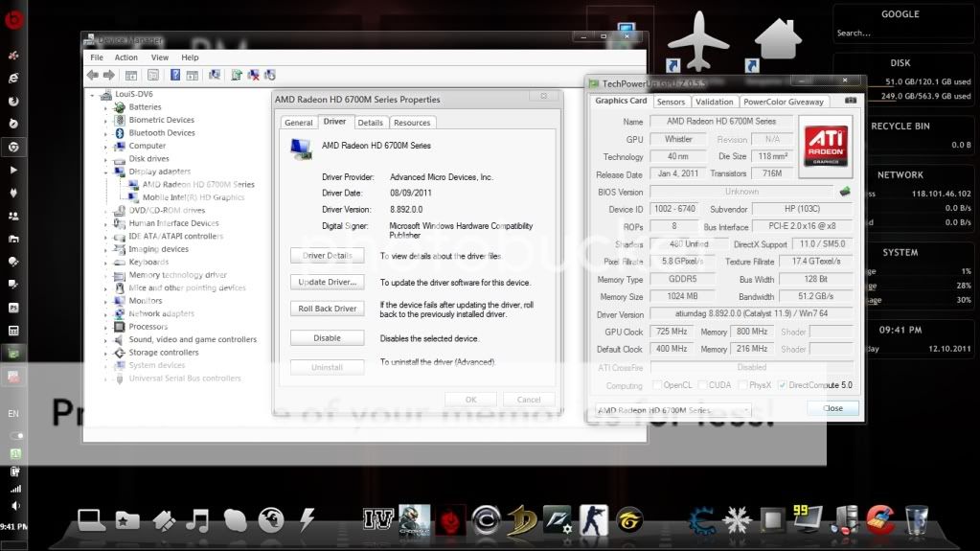Switch to the Sensors tab in GPU-Z
The width and height of the screenshot is (980, 551).
click(x=671, y=102)
